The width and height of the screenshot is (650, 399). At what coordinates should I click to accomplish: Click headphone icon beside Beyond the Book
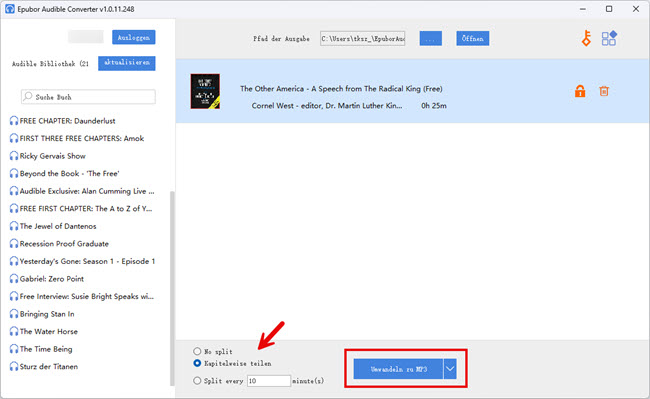[14, 173]
